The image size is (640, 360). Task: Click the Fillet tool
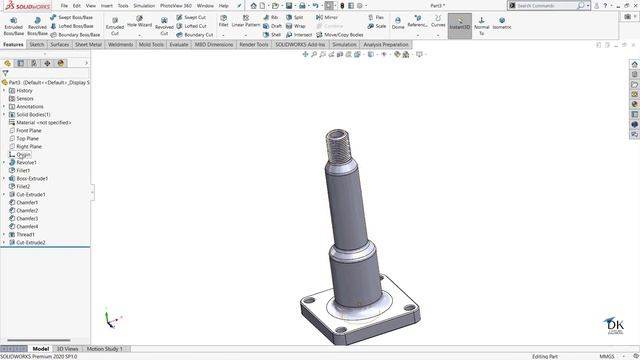223,21
